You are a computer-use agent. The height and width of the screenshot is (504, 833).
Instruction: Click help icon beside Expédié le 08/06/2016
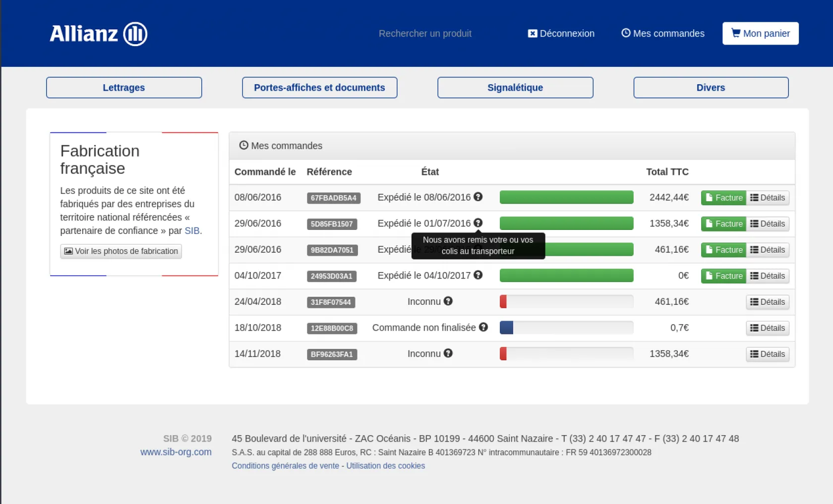pyautogui.click(x=478, y=197)
